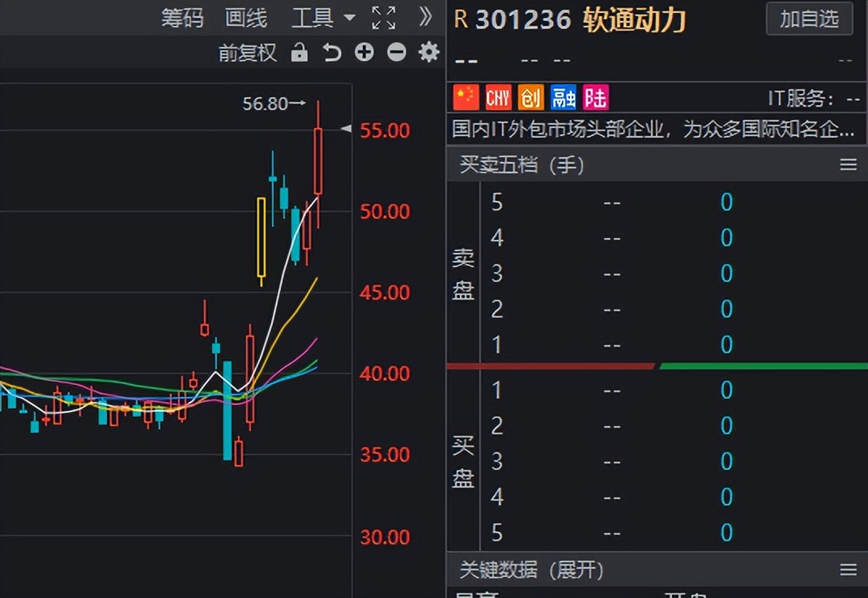Zoom in on the chart with plus icon
Viewport: 868px width, 598px height.
tap(364, 53)
